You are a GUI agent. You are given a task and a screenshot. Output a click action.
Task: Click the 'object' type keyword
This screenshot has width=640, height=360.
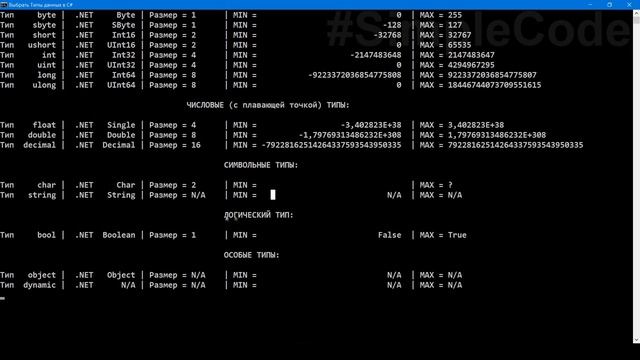42,275
